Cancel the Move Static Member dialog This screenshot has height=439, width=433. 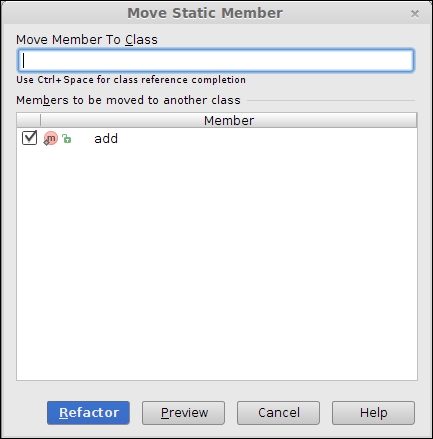pos(278,413)
